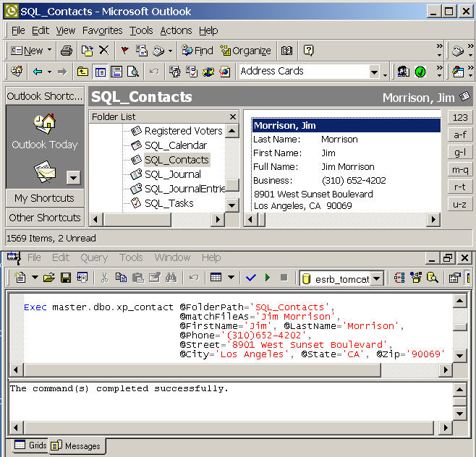Open the Query menu in Query Analyzer
Image resolution: width=476 pixels, height=457 pixels.
pos(94,257)
